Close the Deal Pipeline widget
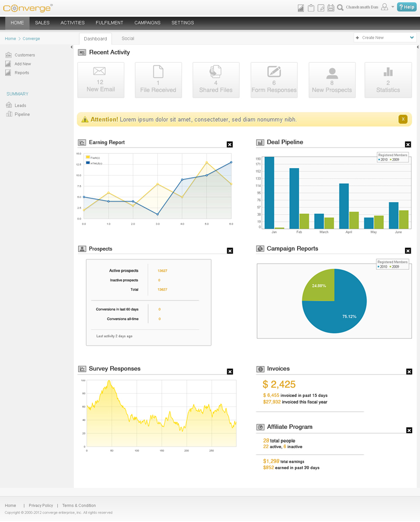The height and width of the screenshot is (522, 420). 408,144
